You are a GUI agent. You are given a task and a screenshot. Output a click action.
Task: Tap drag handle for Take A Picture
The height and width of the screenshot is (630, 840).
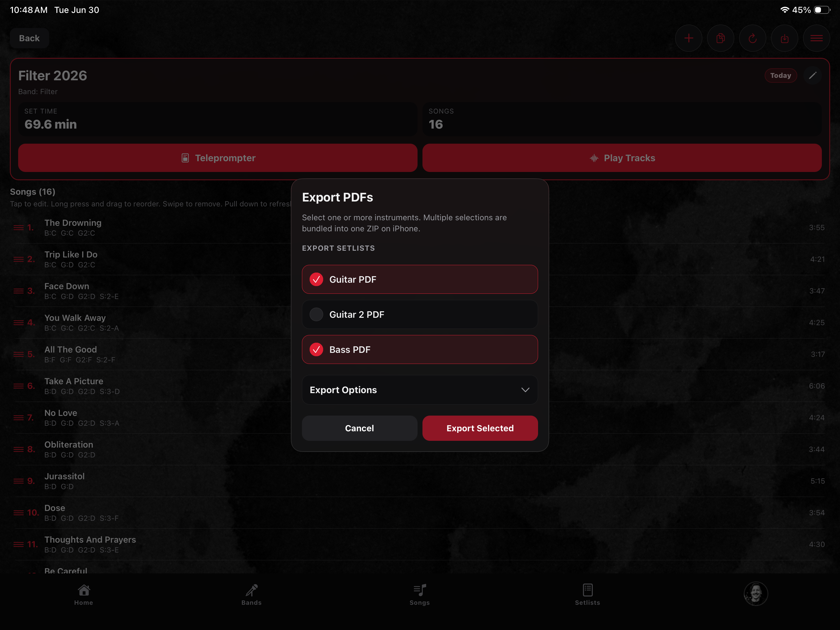(18, 386)
